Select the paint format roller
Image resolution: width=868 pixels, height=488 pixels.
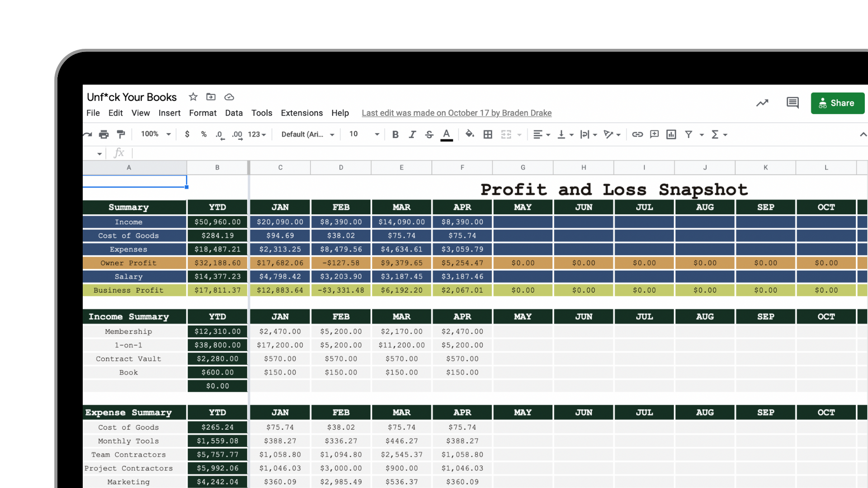[121, 134]
